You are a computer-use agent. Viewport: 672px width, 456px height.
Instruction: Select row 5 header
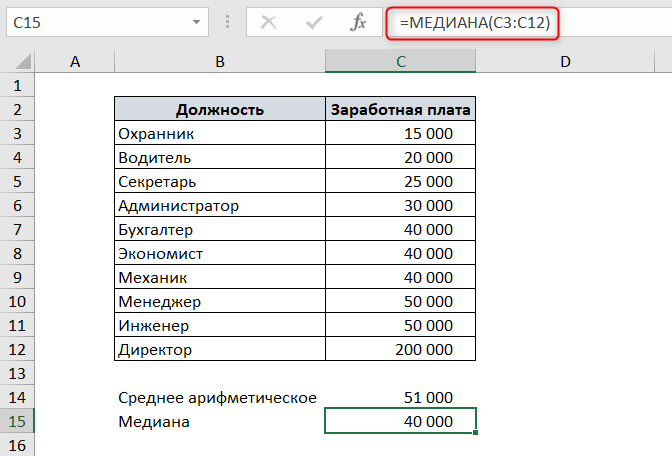(17, 181)
